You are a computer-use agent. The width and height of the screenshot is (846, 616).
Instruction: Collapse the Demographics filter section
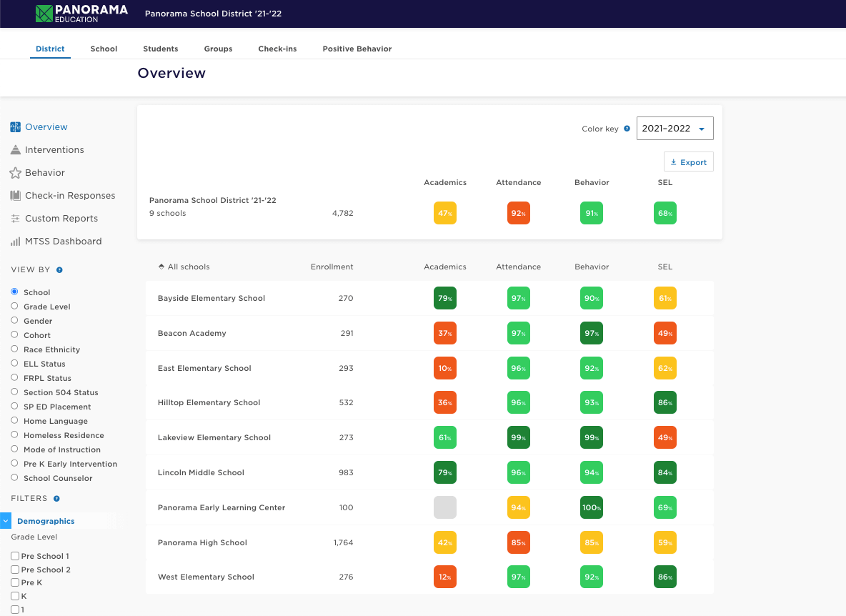point(6,521)
